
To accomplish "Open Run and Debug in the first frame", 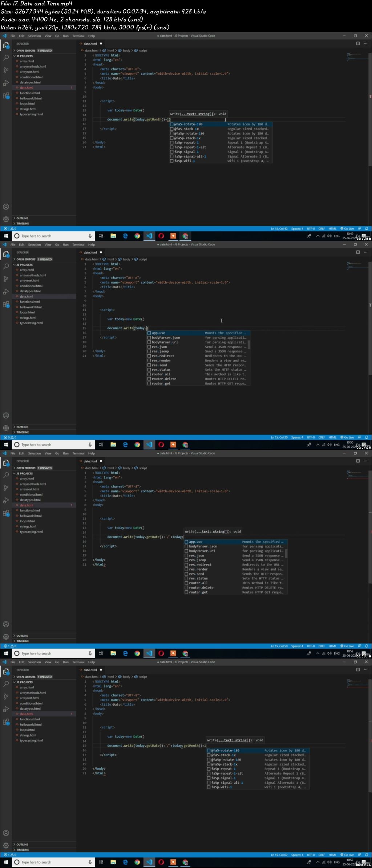I will click(x=6, y=83).
